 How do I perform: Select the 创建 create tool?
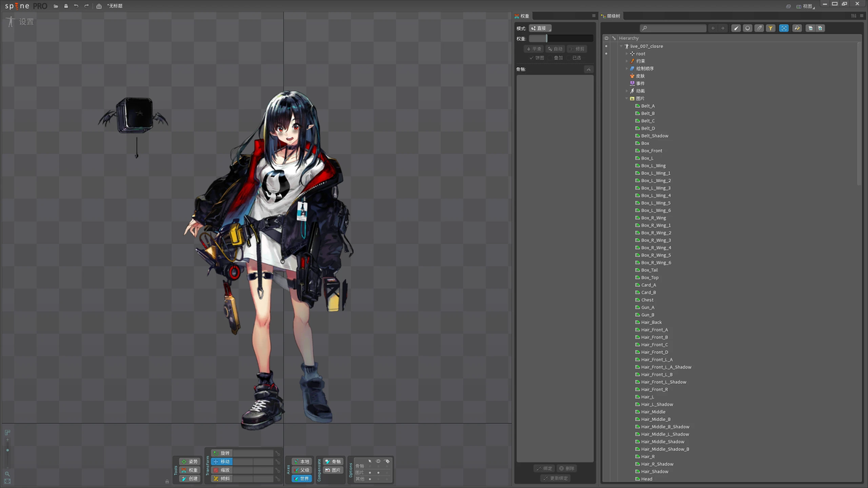(x=189, y=479)
